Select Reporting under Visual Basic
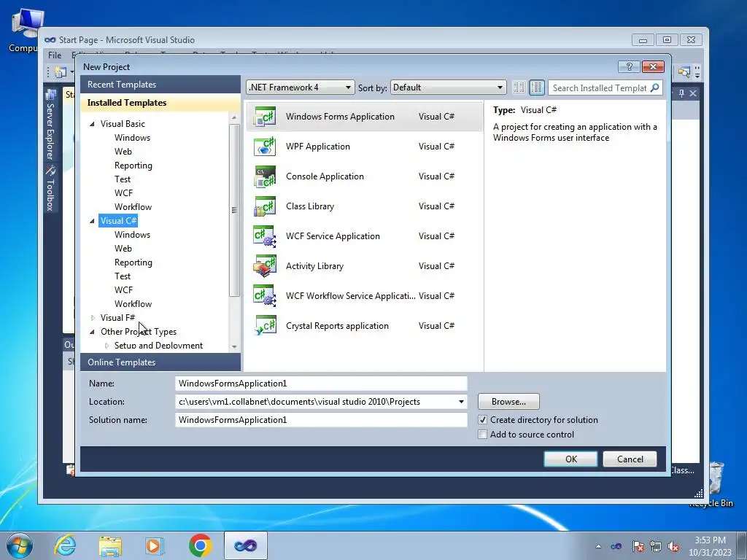Image resolution: width=747 pixels, height=560 pixels. click(x=133, y=166)
